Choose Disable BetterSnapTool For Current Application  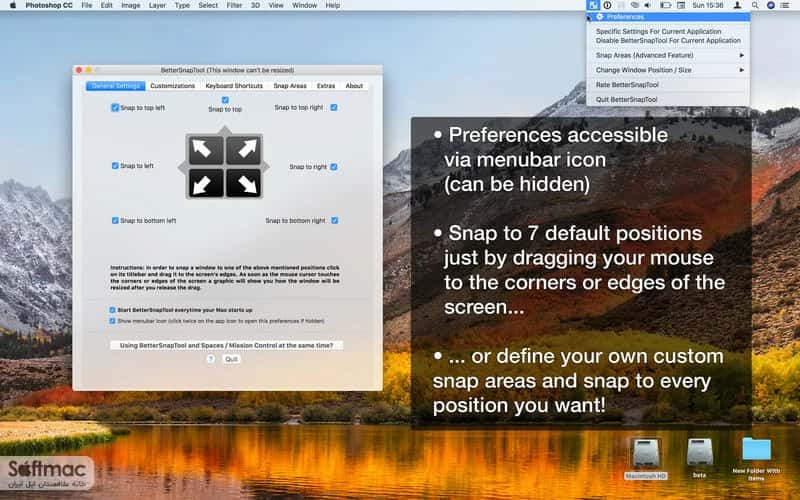(x=668, y=40)
